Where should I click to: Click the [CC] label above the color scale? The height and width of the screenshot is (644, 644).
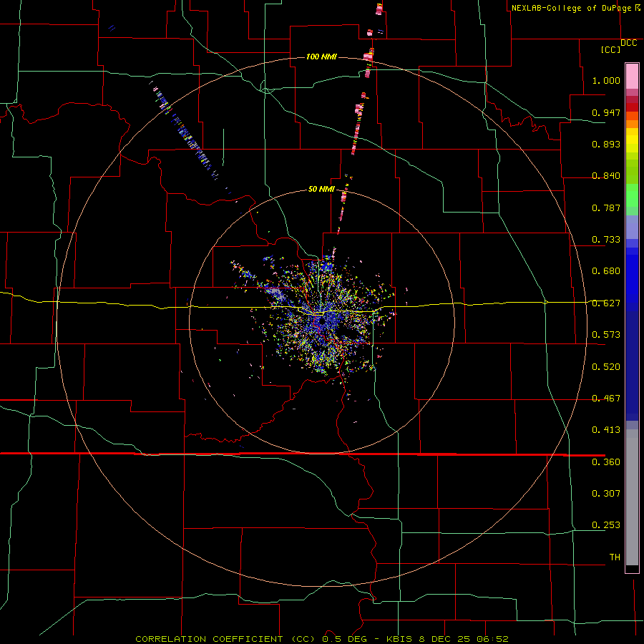click(x=610, y=50)
